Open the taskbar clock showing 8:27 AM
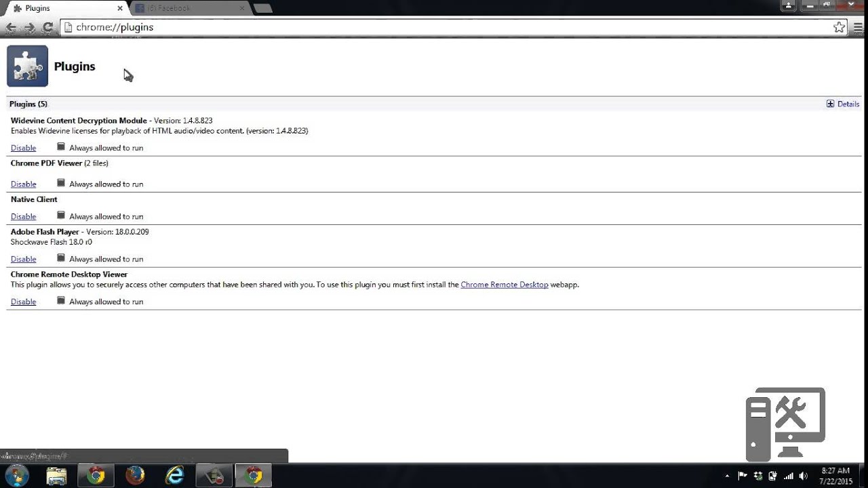Screen dimensions: 868x488 (x=835, y=476)
